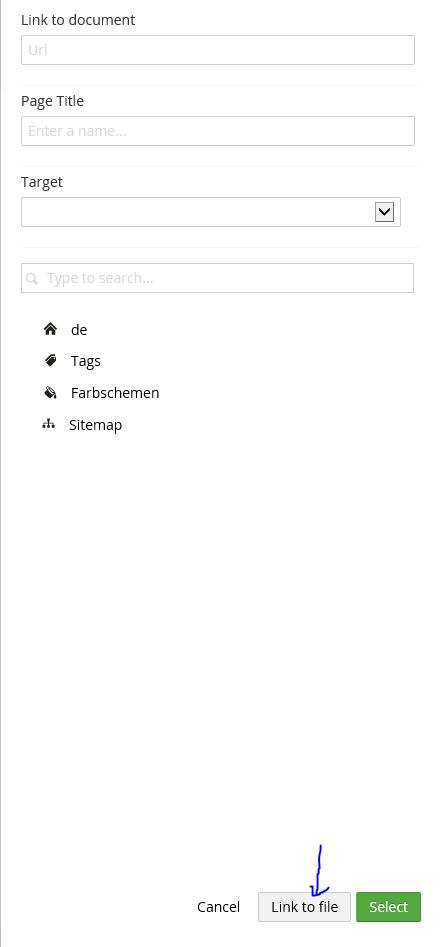Click the tag icon next to Tags
Image resolution: width=441 pixels, height=947 pixels.
tap(51, 361)
